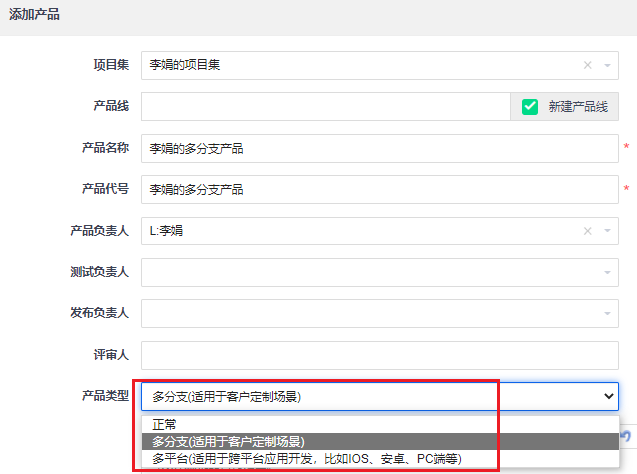Open the 发布负责人 dropdown
This screenshot has width=637, height=474.
(380, 314)
